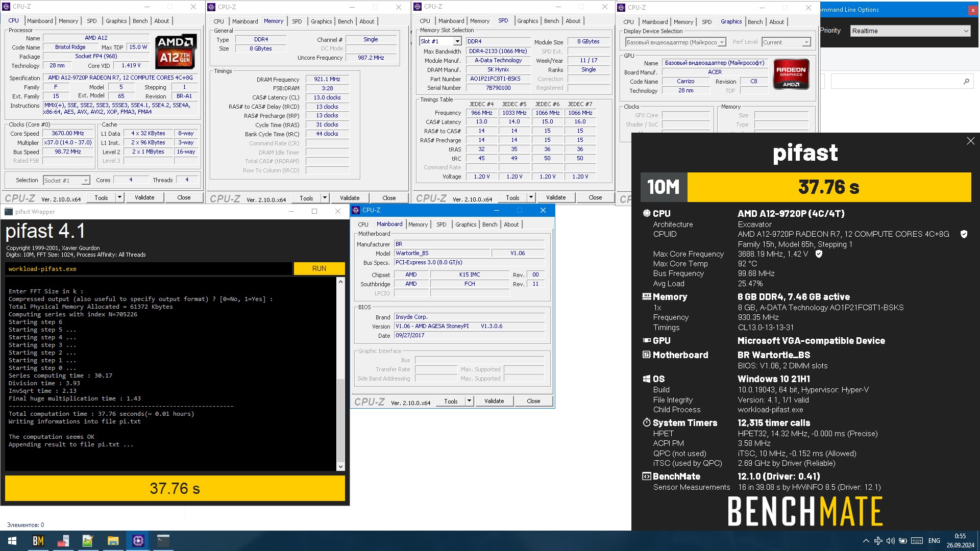Viewport: 980px width, 551px height.
Task: Expand Tools arrow in SPD tab window
Action: pos(531,197)
